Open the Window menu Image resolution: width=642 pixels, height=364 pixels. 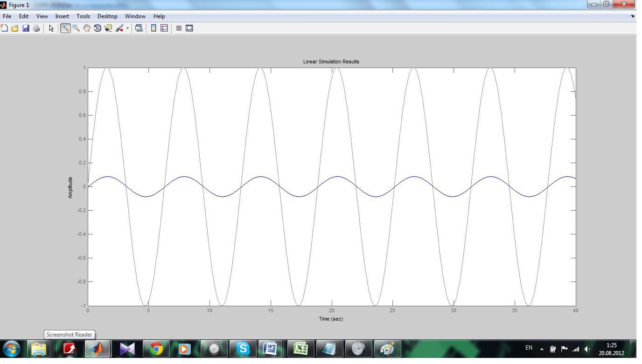(x=135, y=16)
